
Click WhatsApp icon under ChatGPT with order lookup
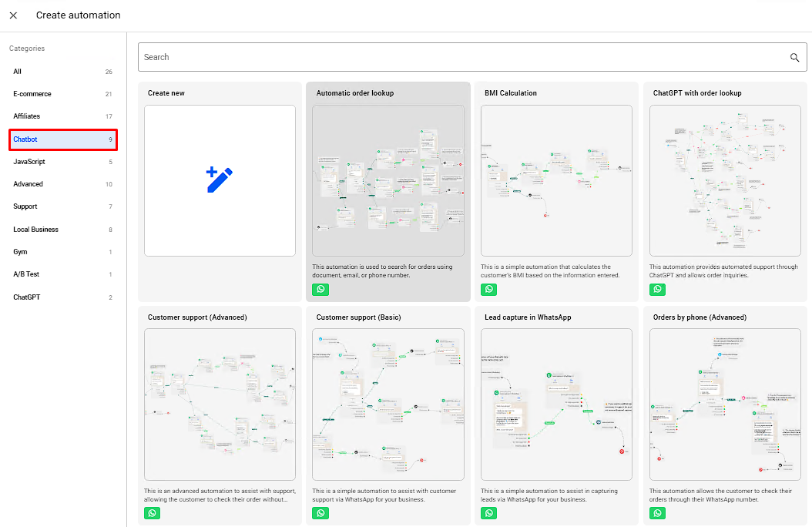[657, 290]
